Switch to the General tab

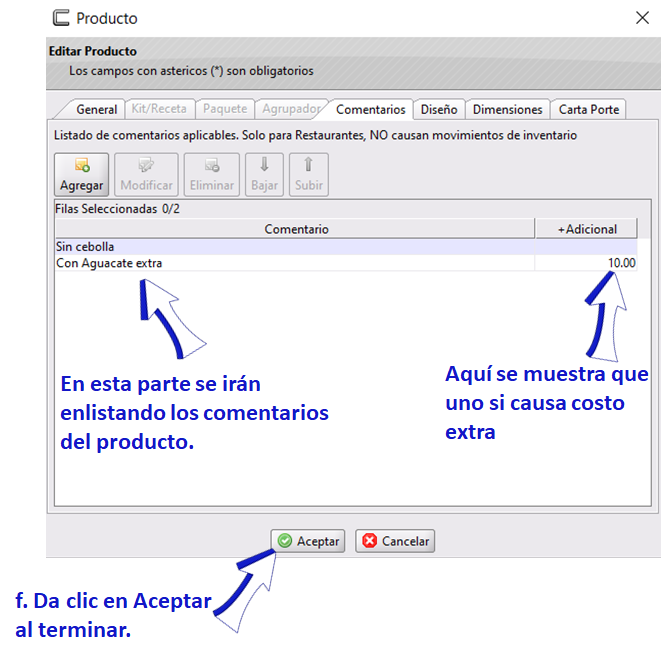click(x=97, y=110)
